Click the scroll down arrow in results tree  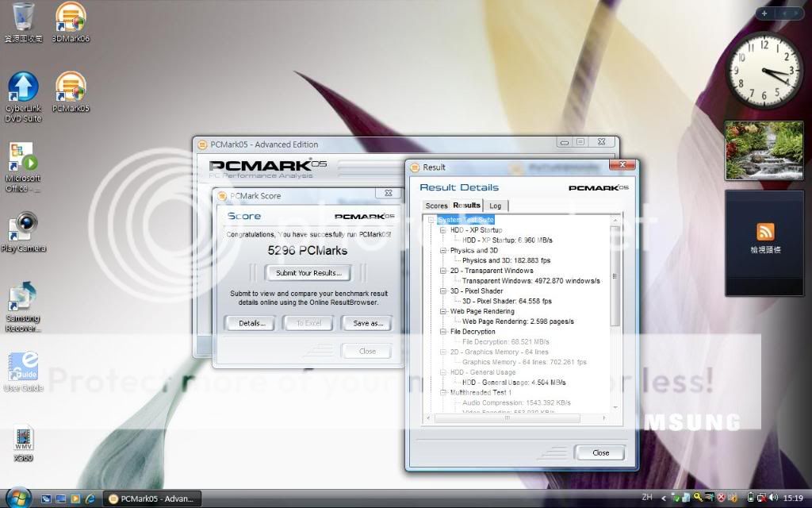pyautogui.click(x=615, y=408)
